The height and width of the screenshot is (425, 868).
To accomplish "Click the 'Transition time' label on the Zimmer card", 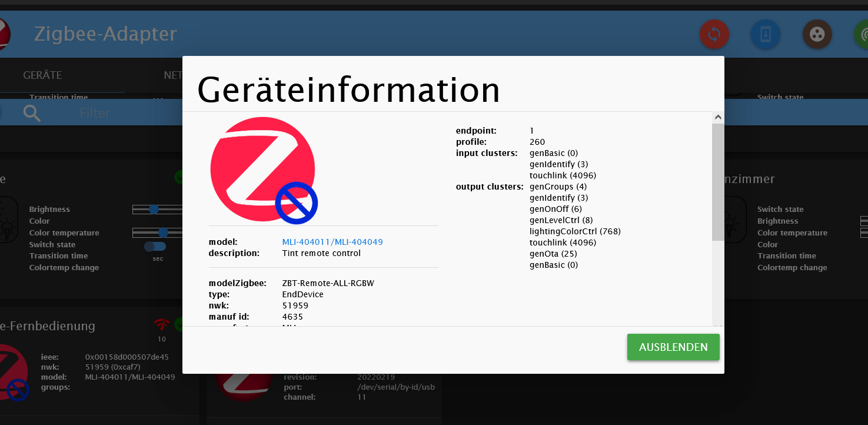I will tap(787, 255).
